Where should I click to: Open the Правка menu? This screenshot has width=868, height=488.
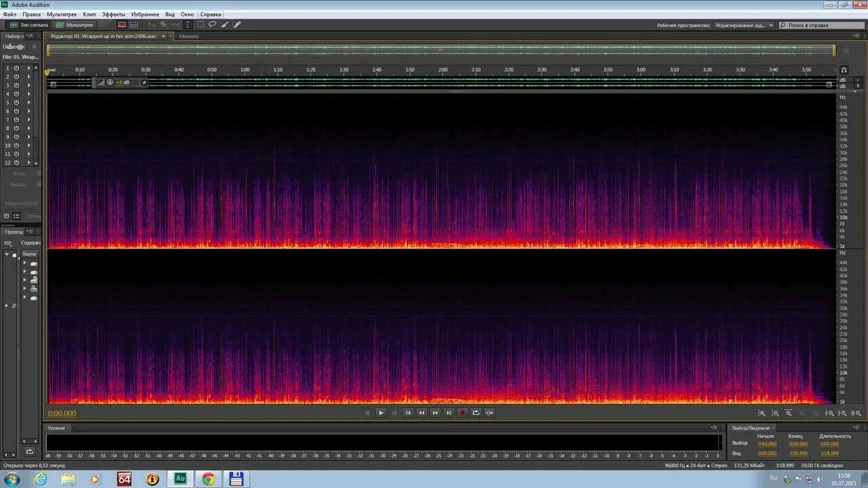click(x=32, y=14)
